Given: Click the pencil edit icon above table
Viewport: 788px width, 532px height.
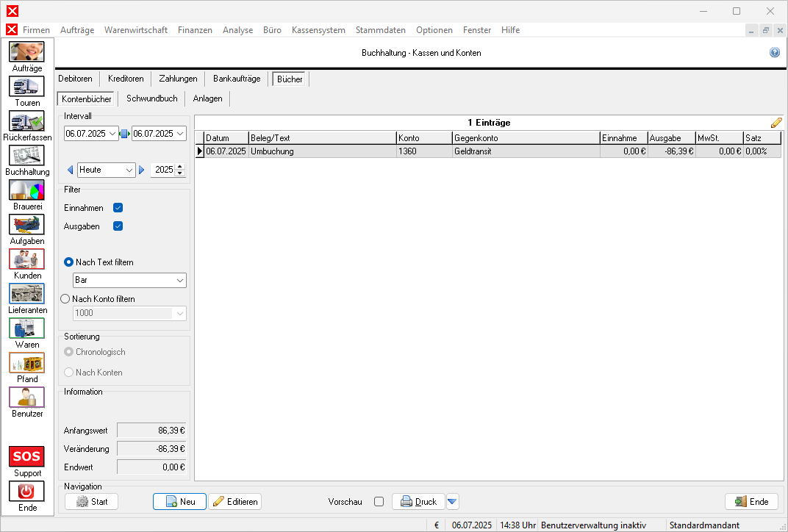Looking at the screenshot, I should [x=776, y=123].
